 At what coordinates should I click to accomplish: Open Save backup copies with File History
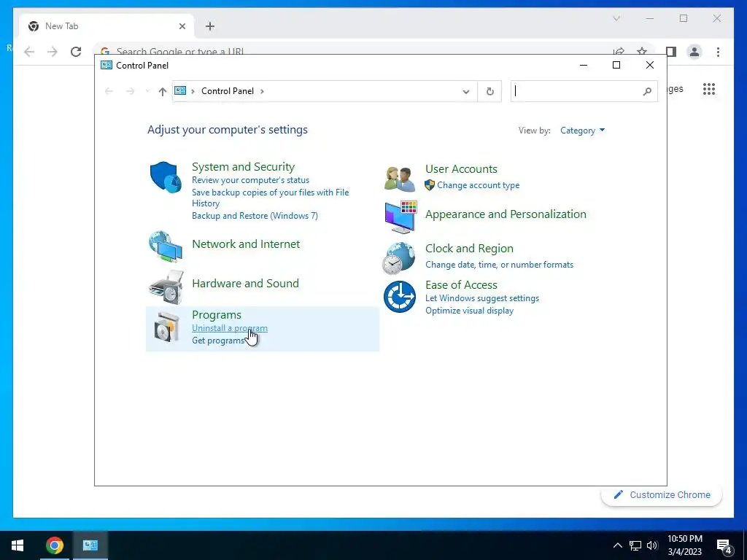click(x=270, y=198)
